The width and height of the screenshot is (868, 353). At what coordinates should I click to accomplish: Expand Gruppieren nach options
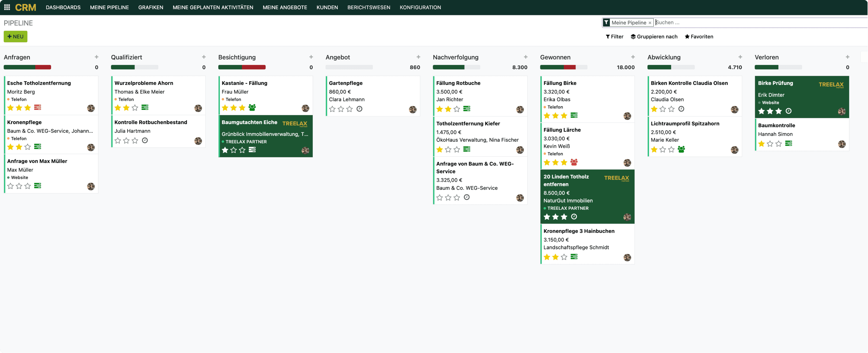[x=654, y=36]
